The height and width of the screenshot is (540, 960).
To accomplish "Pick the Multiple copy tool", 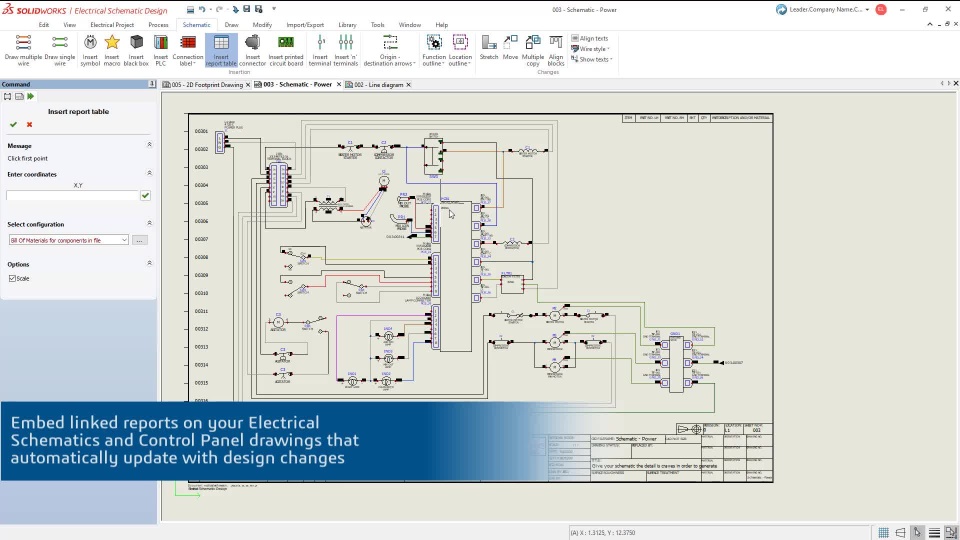I will click(x=533, y=50).
